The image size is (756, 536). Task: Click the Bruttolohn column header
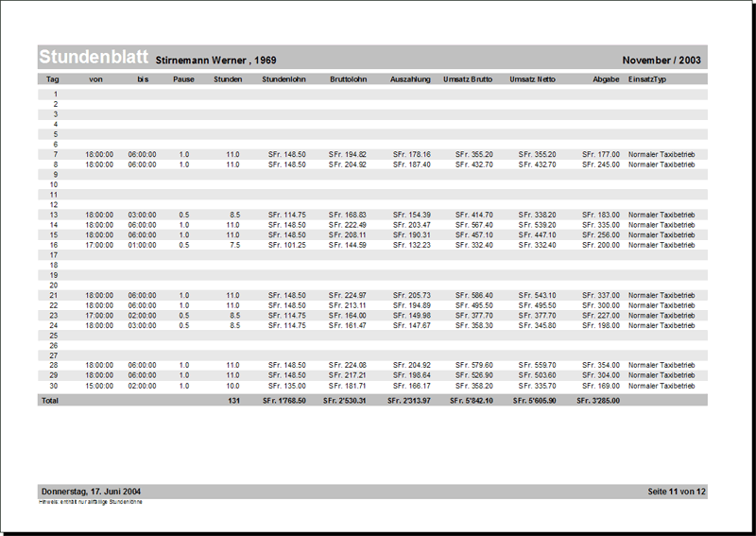click(349, 79)
